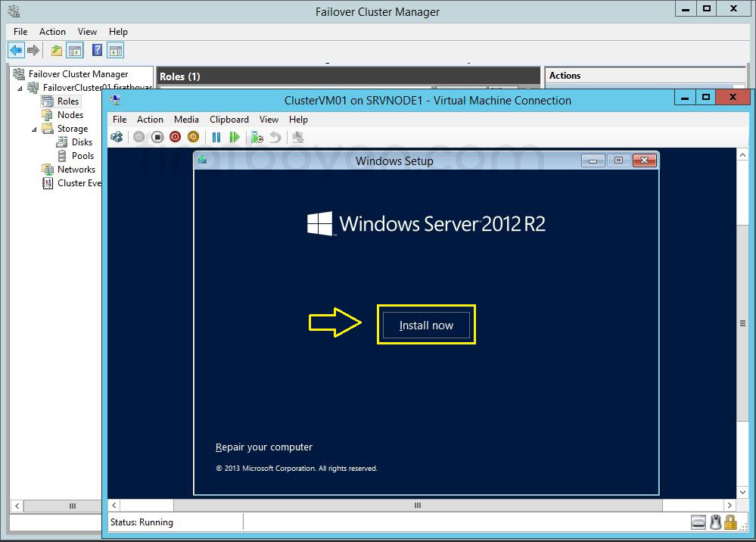756x542 pixels.
Task: Select Roles in the cluster tree
Action: (x=67, y=101)
